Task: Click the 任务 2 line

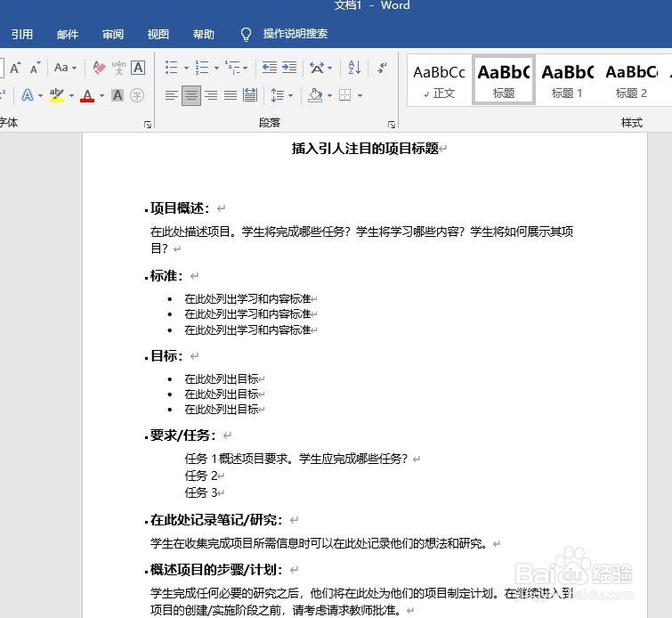Action: tap(201, 476)
